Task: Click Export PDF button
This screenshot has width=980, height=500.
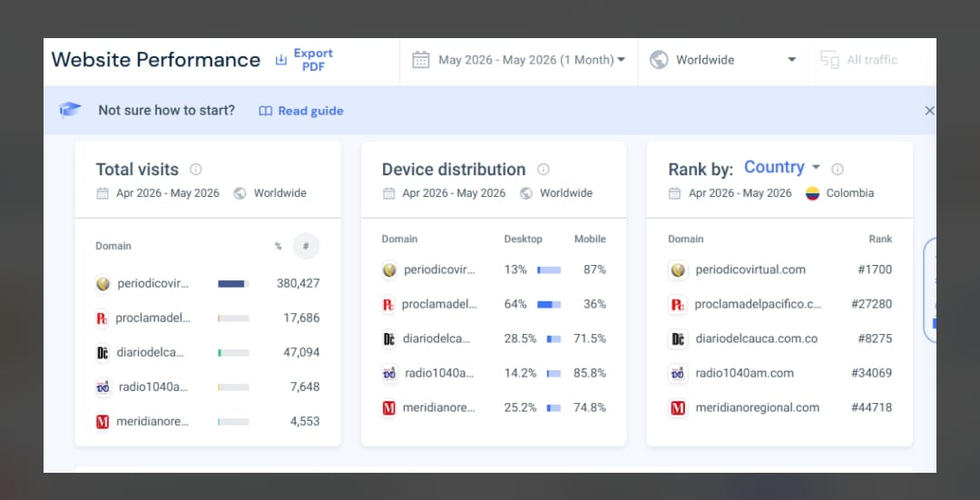Action: click(304, 60)
